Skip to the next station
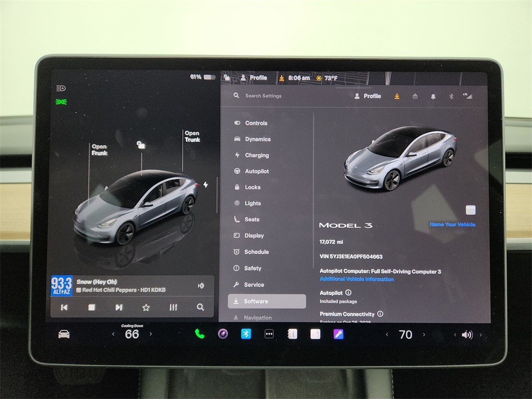The width and height of the screenshot is (532, 399). (119, 308)
